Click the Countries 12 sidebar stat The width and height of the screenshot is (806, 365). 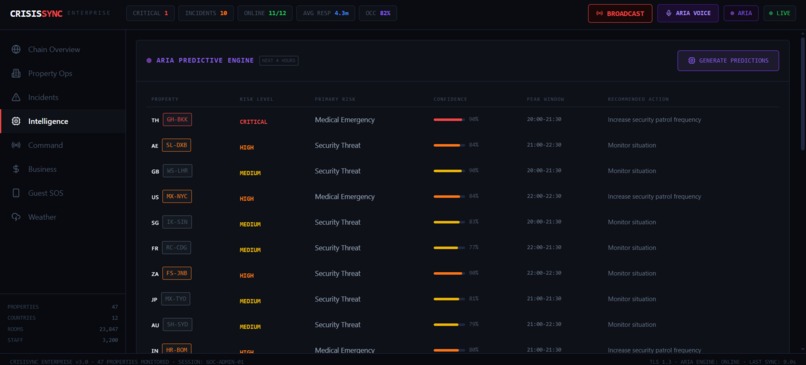pos(63,318)
